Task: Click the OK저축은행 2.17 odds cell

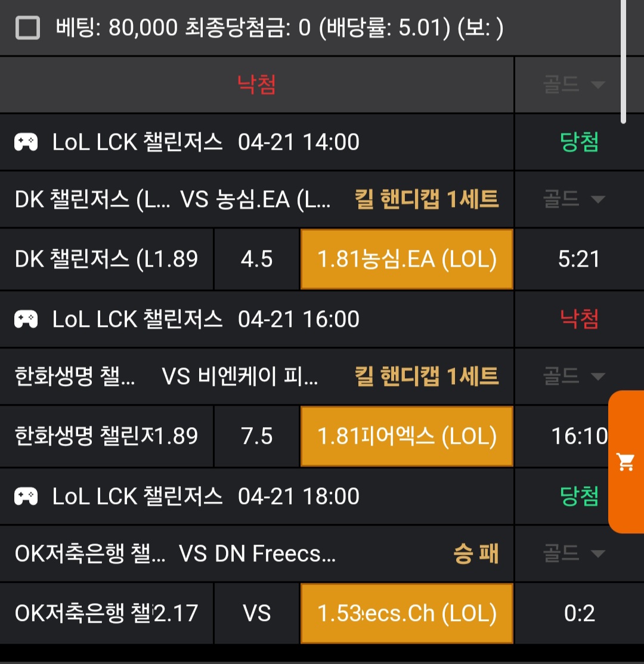Action: 106,613
